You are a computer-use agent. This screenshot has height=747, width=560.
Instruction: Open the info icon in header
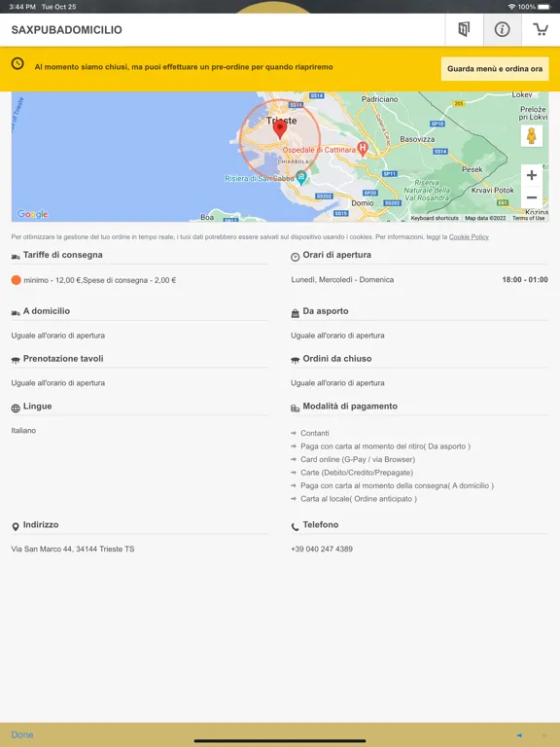(x=502, y=29)
